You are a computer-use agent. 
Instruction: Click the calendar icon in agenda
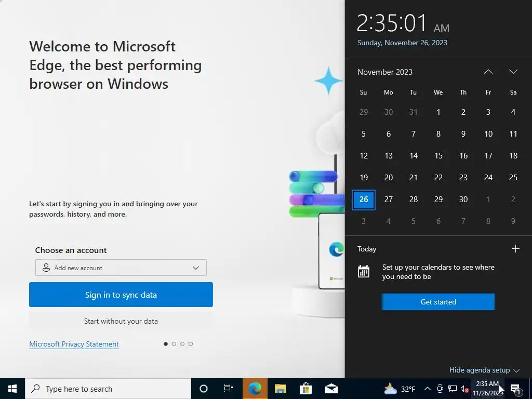(x=363, y=271)
